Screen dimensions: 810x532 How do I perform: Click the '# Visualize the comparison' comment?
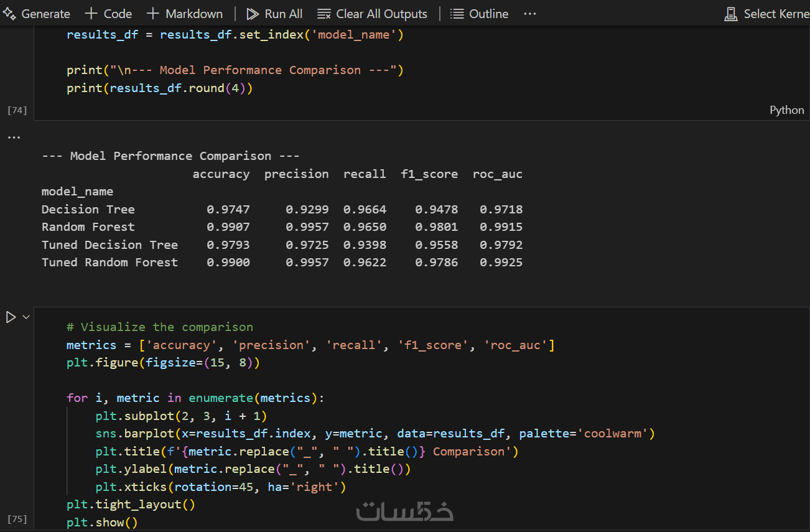(160, 327)
